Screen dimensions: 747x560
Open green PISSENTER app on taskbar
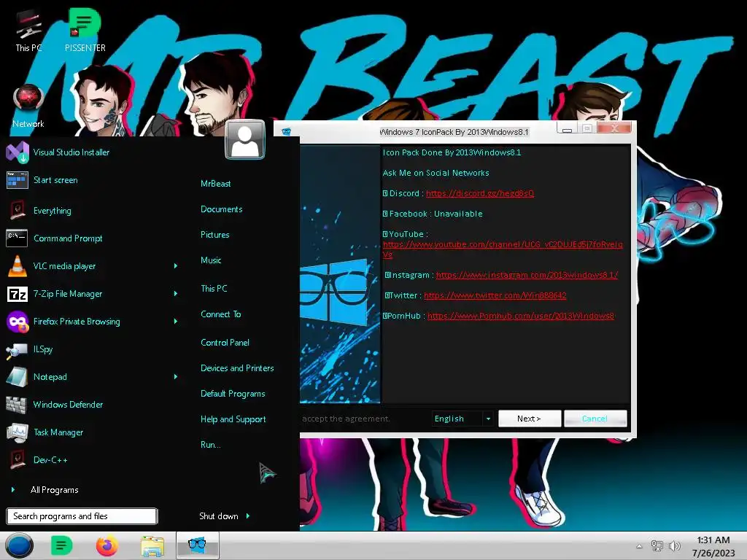tap(61, 545)
